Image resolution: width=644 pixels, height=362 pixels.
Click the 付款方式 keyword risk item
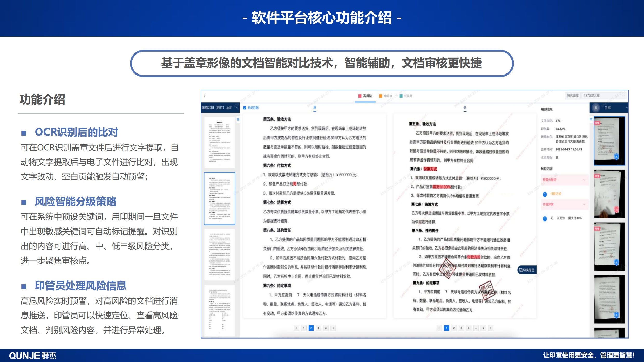(556, 194)
